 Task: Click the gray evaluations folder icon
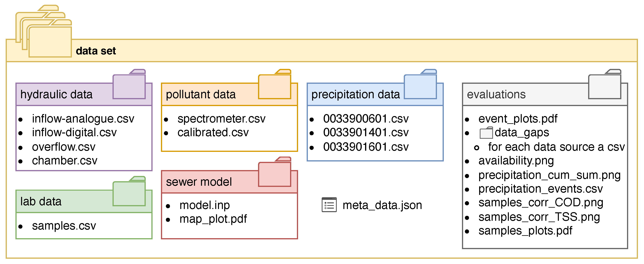tap(605, 85)
